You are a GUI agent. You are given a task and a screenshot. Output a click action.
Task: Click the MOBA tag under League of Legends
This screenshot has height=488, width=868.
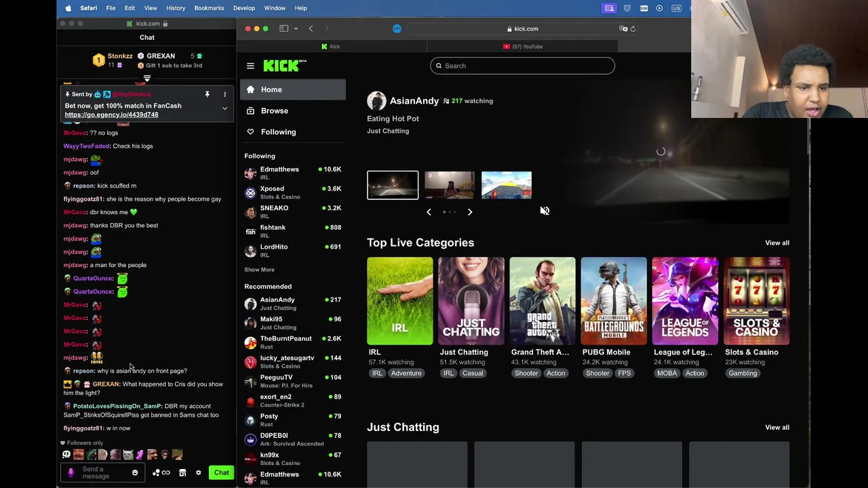click(x=667, y=373)
